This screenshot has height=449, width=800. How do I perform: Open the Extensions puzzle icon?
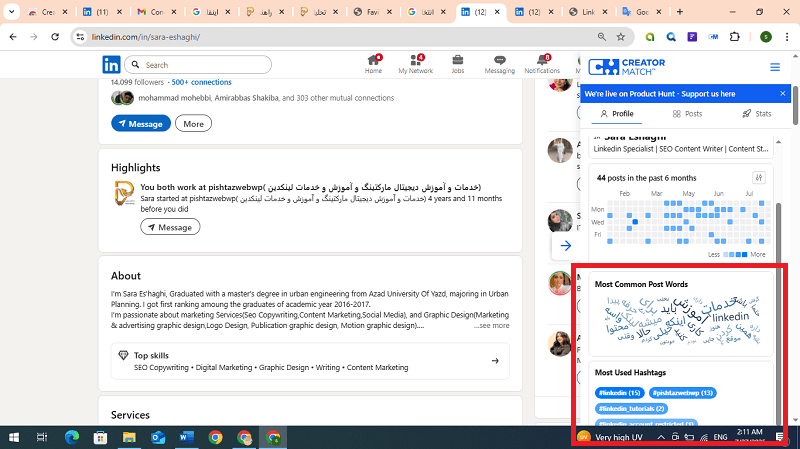point(735,37)
